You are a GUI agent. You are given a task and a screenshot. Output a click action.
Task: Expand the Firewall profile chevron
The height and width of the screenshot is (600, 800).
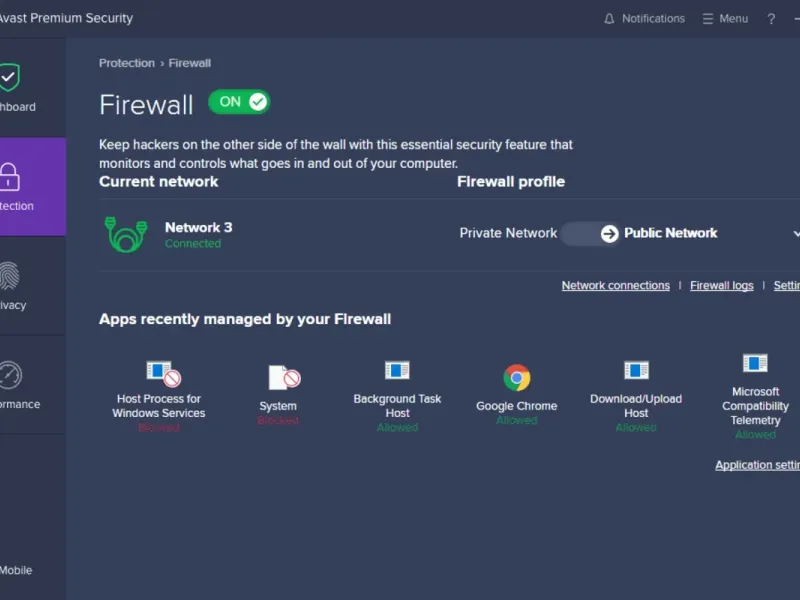796,233
